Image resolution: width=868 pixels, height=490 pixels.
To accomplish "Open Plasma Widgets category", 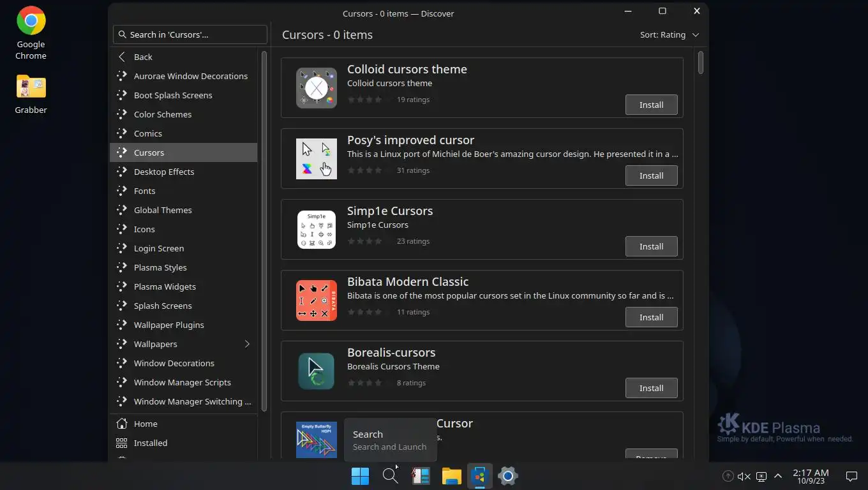I will (x=184, y=286).
